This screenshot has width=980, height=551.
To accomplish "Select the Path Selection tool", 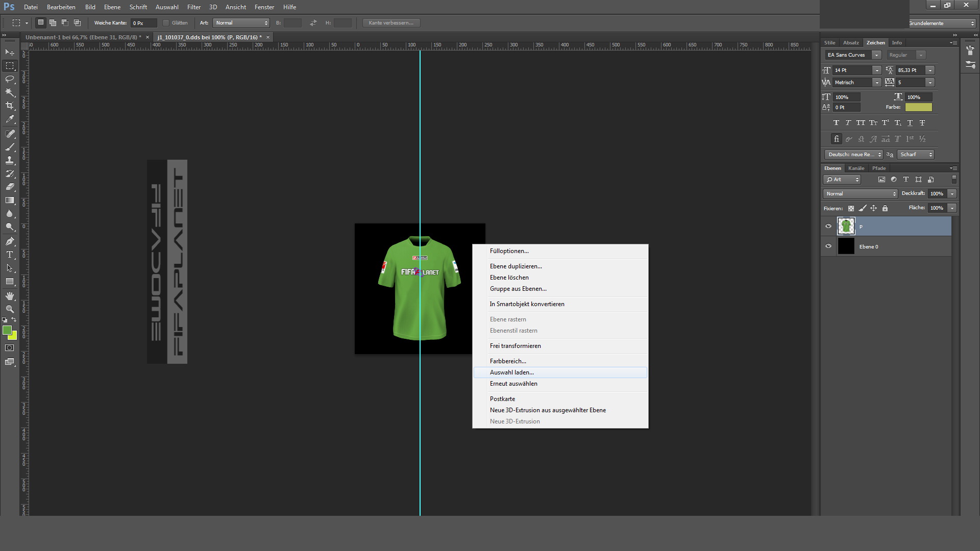I will pos(10,268).
